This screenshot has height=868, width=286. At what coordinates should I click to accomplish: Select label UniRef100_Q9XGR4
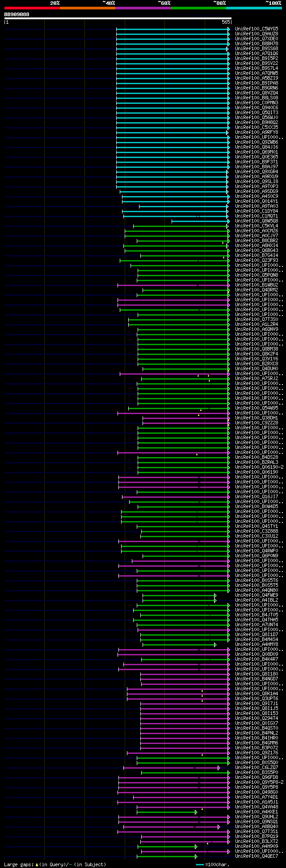click(257, 171)
